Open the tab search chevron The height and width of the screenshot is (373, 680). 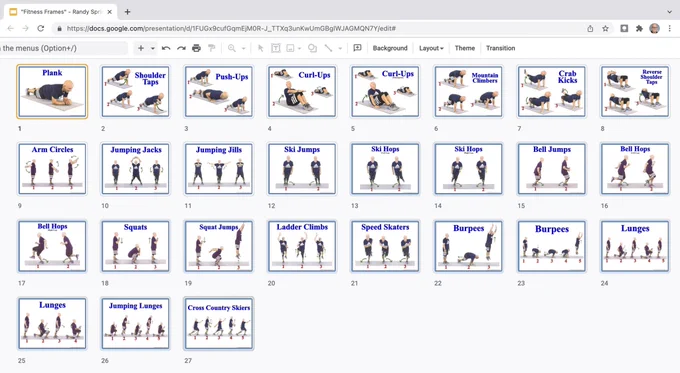[670, 12]
